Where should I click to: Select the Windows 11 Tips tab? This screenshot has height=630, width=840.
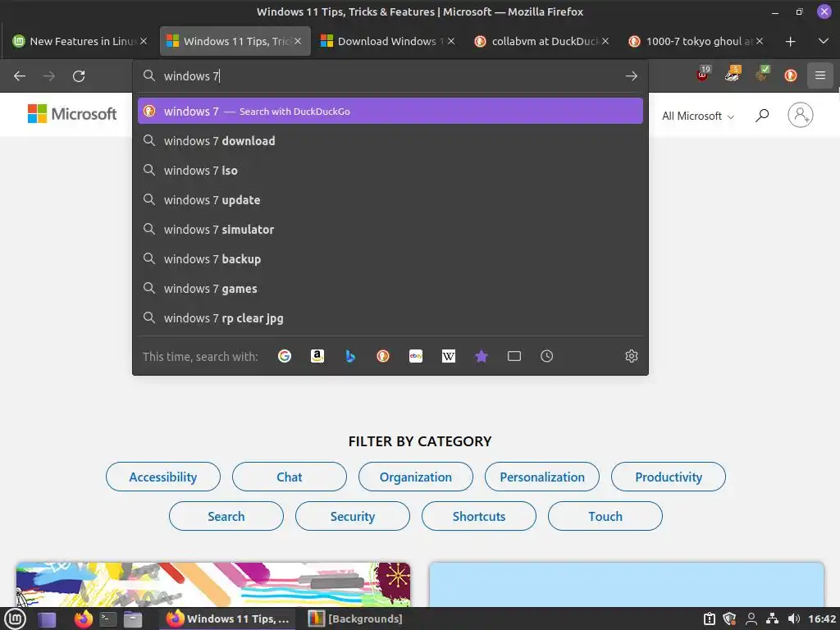(235, 41)
